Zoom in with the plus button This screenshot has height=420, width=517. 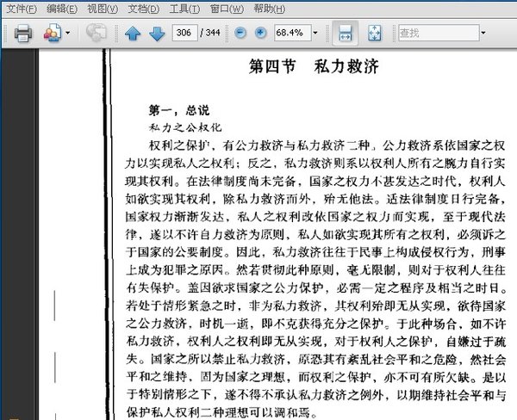(260, 33)
